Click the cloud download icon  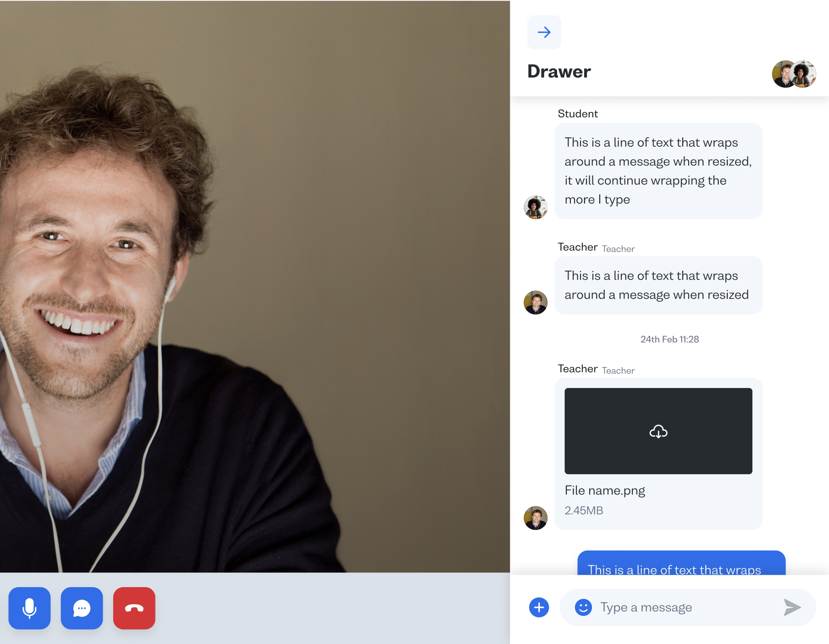658,432
